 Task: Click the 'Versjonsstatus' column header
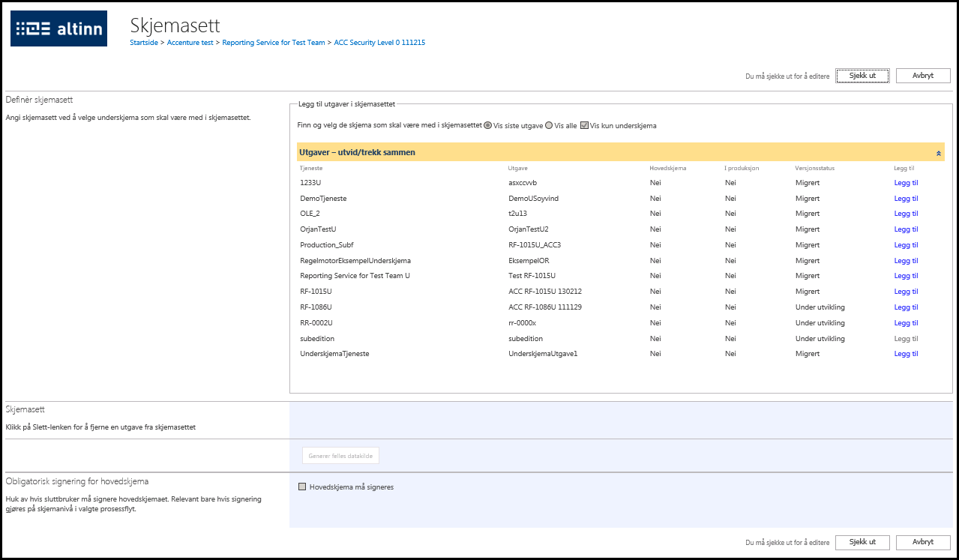click(815, 168)
